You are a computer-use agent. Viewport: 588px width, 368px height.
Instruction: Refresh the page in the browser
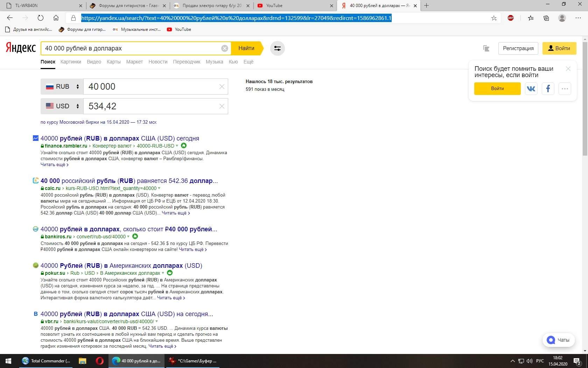pyautogui.click(x=41, y=18)
